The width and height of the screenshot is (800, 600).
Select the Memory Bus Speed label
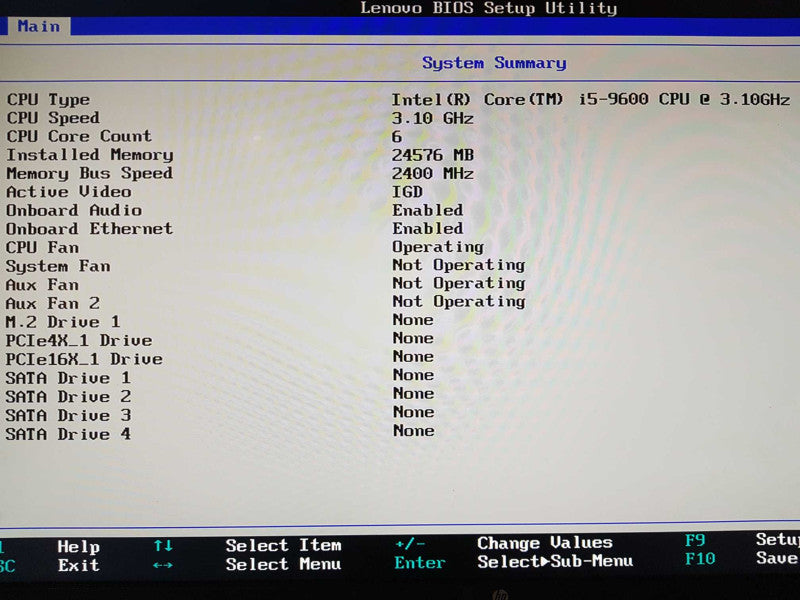[x=89, y=173]
